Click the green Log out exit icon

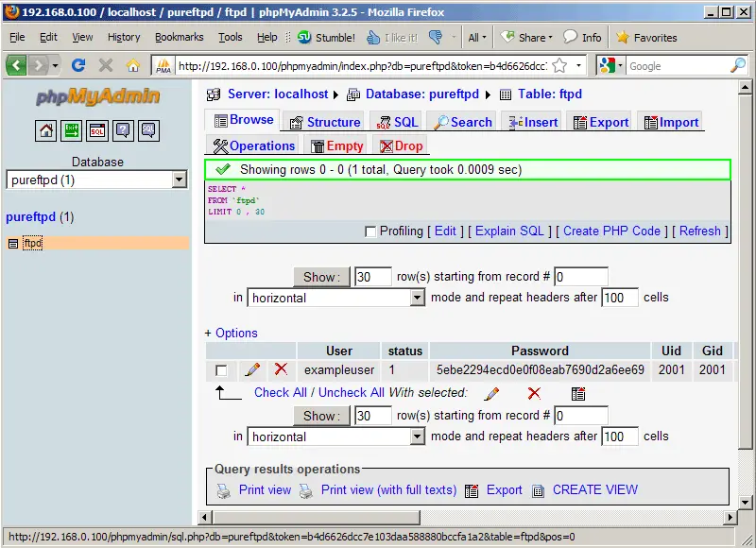click(x=72, y=130)
